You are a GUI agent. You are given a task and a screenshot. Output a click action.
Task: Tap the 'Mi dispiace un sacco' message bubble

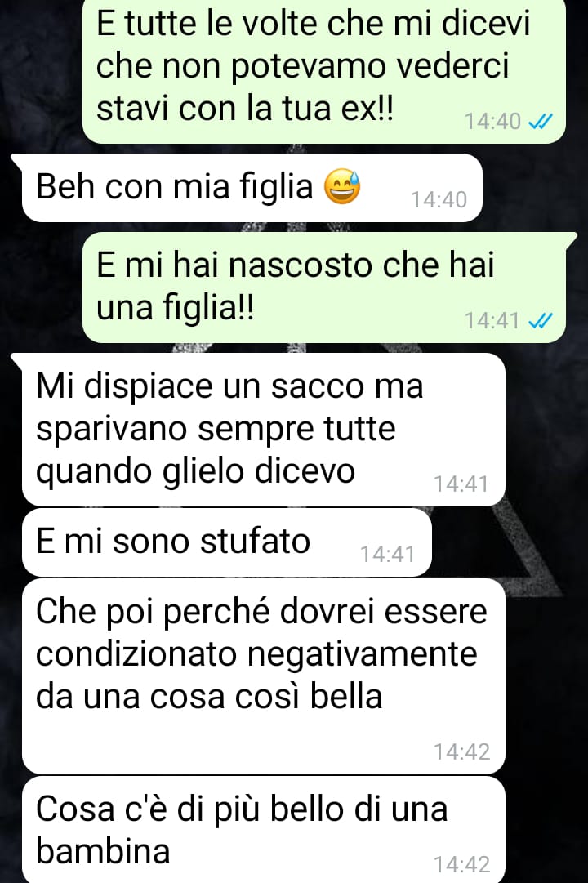pyautogui.click(x=263, y=430)
